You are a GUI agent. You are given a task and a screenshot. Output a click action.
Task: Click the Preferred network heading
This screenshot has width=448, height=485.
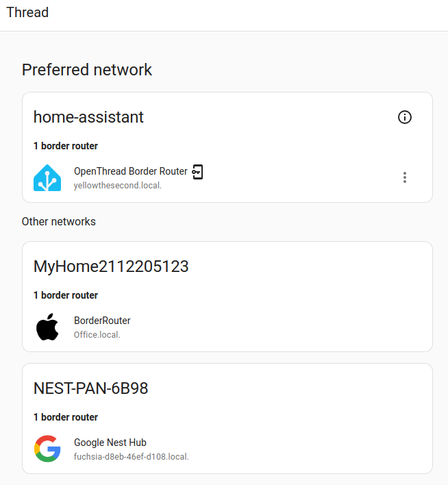[87, 69]
